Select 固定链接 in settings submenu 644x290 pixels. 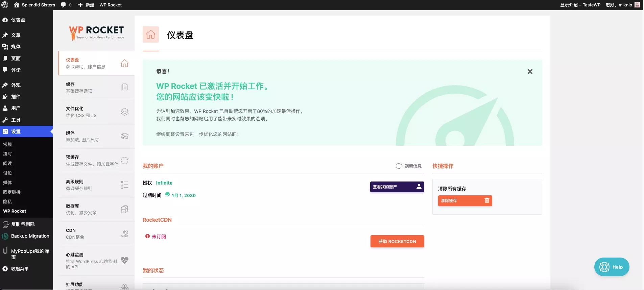[12, 192]
